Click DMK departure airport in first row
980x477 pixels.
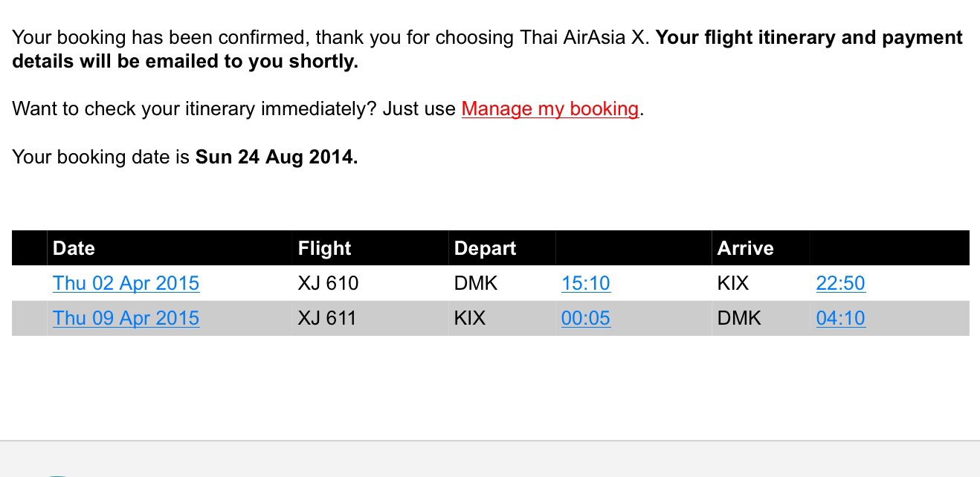click(x=476, y=283)
